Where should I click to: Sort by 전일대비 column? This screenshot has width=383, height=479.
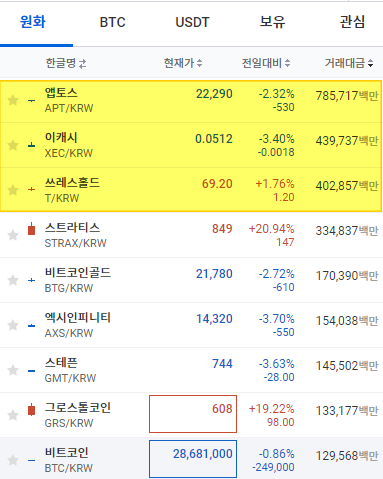266,63
